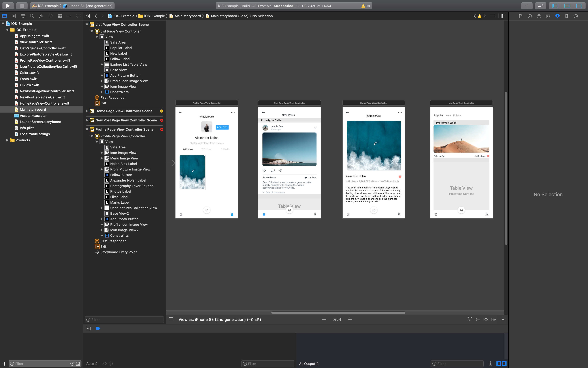Toggle the variables view pane
The height and width of the screenshot is (368, 588).
499,364
